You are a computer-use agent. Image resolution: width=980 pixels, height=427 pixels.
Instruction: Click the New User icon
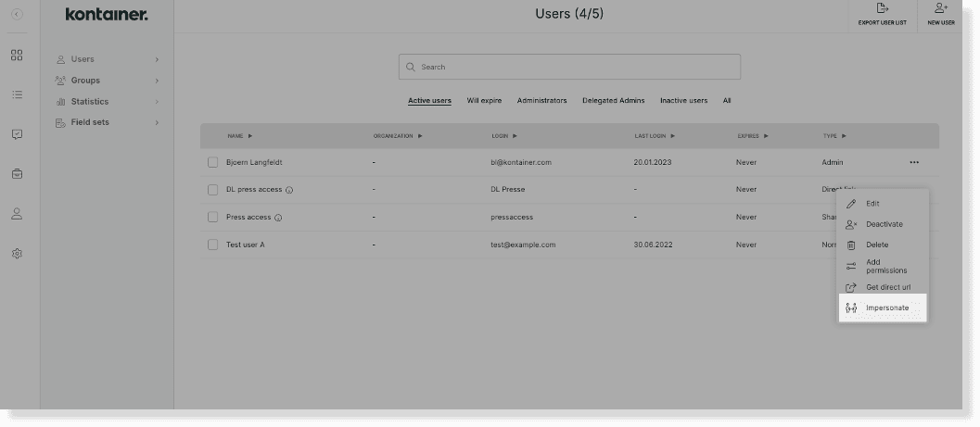pos(941,8)
